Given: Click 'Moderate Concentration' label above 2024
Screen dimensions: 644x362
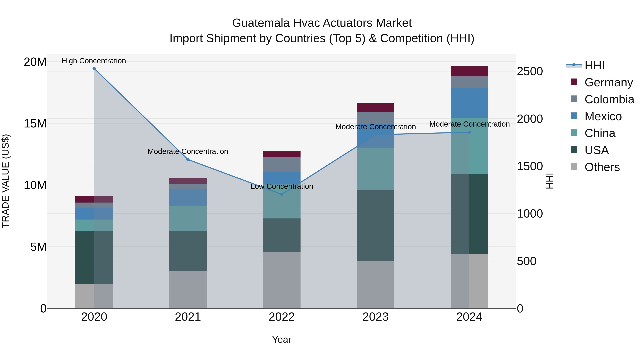Looking at the screenshot, I should tap(470, 124).
